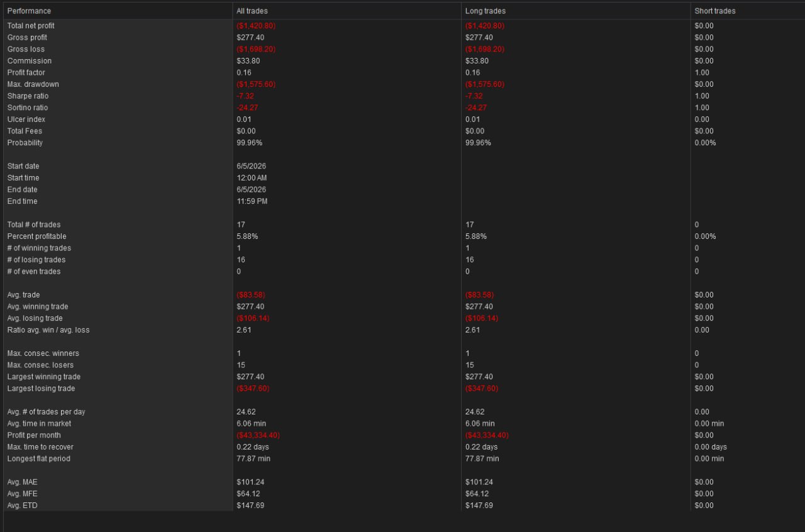Click the Start date value 6/5/2026

coord(252,166)
